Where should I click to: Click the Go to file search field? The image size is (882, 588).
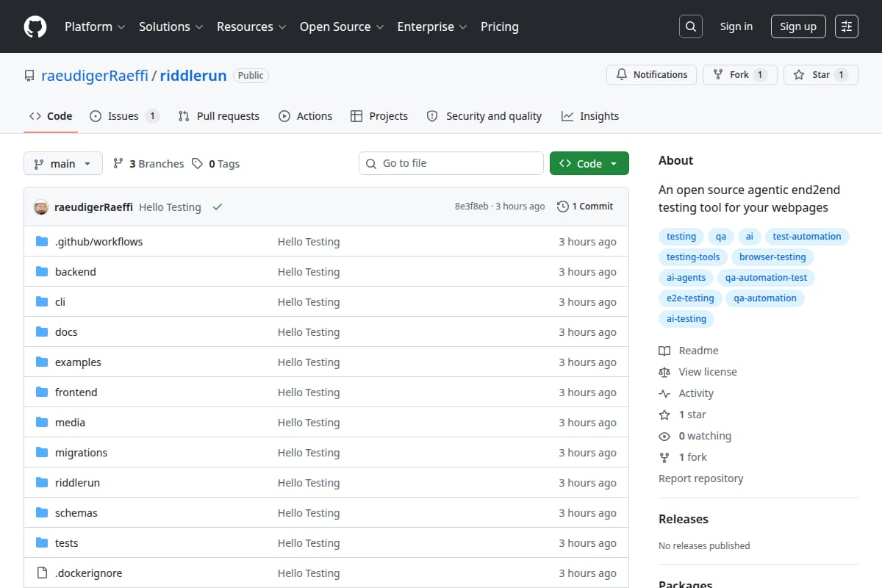451,163
